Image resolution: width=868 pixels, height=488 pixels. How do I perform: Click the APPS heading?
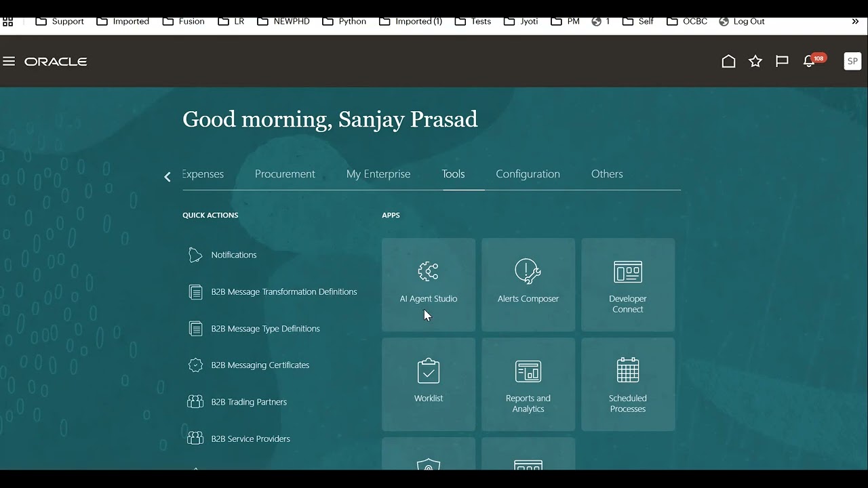coord(391,216)
